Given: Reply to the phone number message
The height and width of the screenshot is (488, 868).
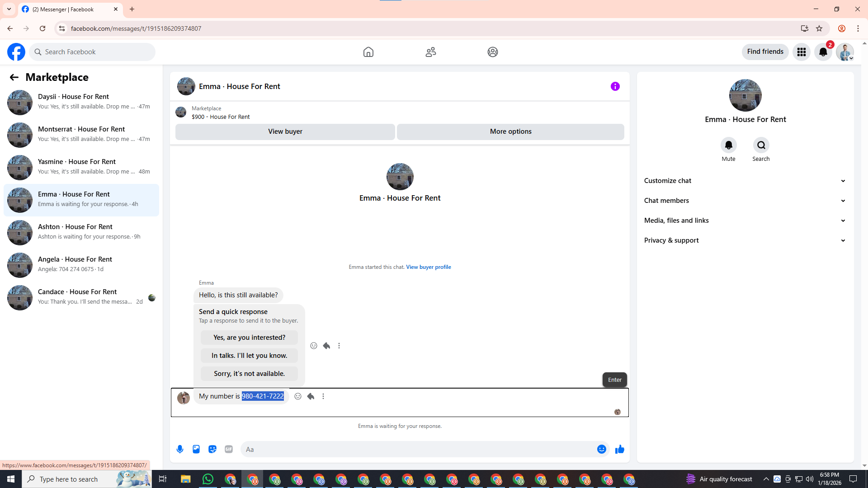Looking at the screenshot, I should (311, 396).
